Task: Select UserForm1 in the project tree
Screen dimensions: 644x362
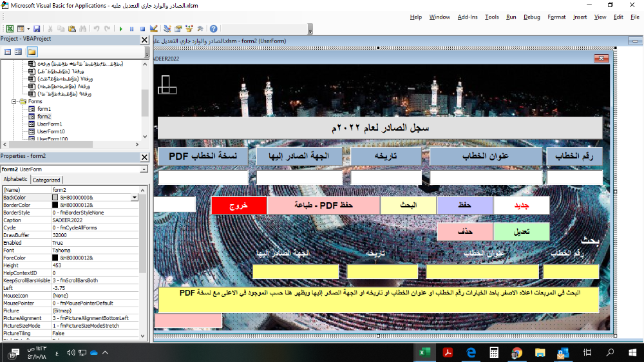Action: point(50,124)
